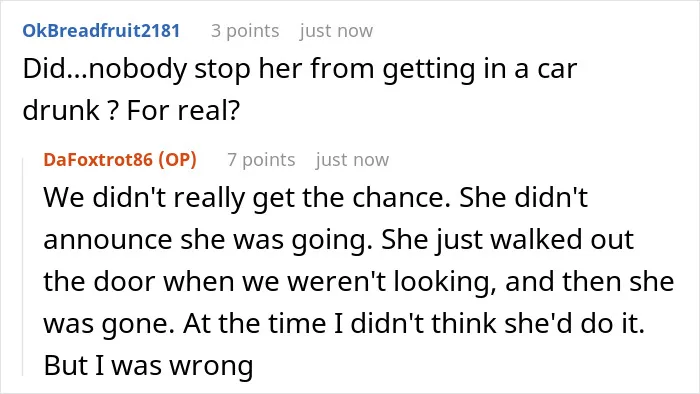Click the phrase 'For real?'
The image size is (700, 394).
(x=183, y=110)
